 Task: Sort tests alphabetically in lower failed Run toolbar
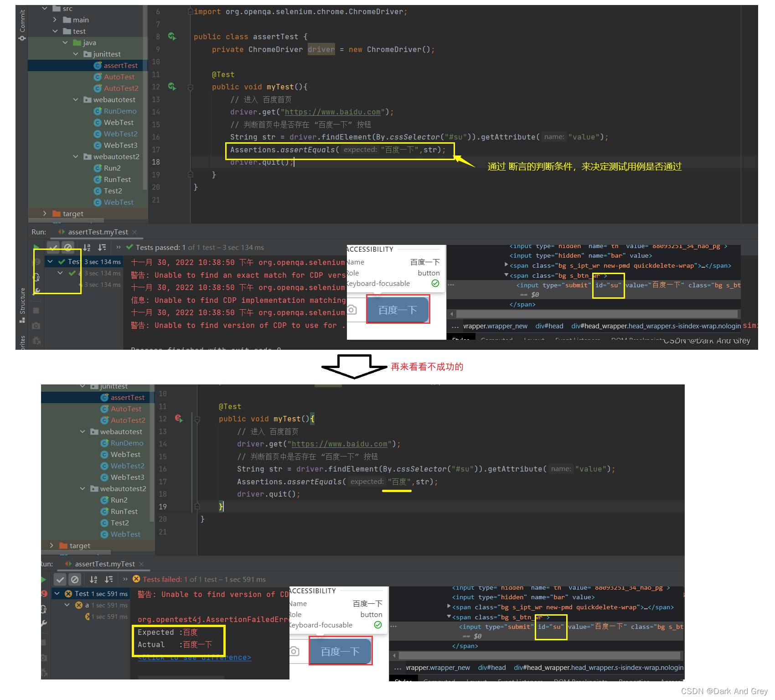point(93,580)
